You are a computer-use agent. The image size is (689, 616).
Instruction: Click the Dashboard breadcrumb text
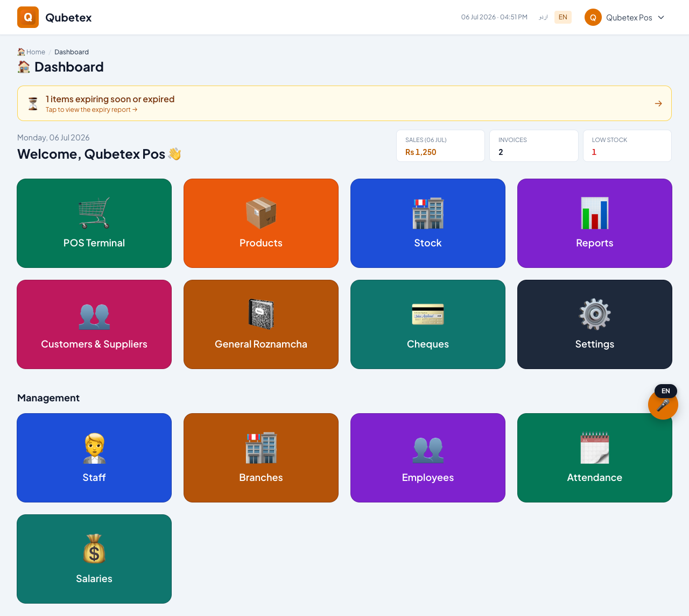[72, 52]
